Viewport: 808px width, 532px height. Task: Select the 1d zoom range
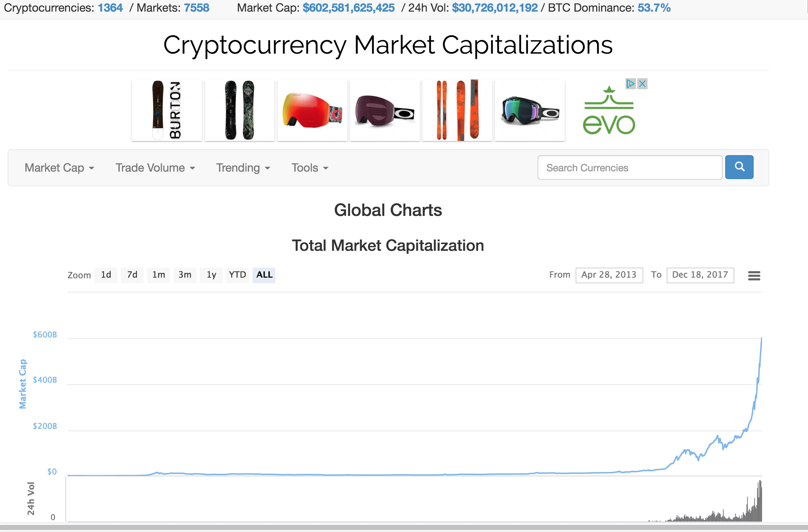tap(106, 275)
